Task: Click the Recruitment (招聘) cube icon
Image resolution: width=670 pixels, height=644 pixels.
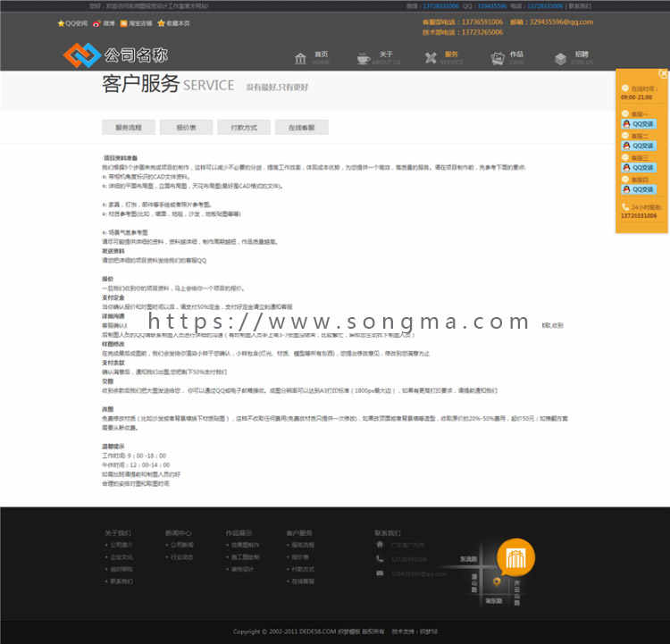Action: point(560,59)
